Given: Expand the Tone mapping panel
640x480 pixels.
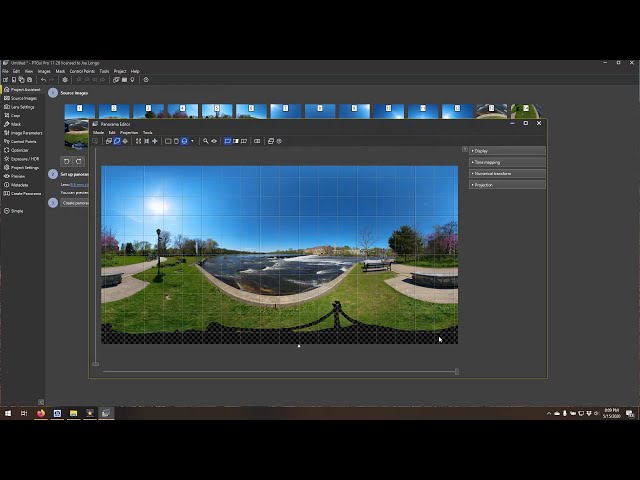Looking at the screenshot, I should [x=507, y=162].
